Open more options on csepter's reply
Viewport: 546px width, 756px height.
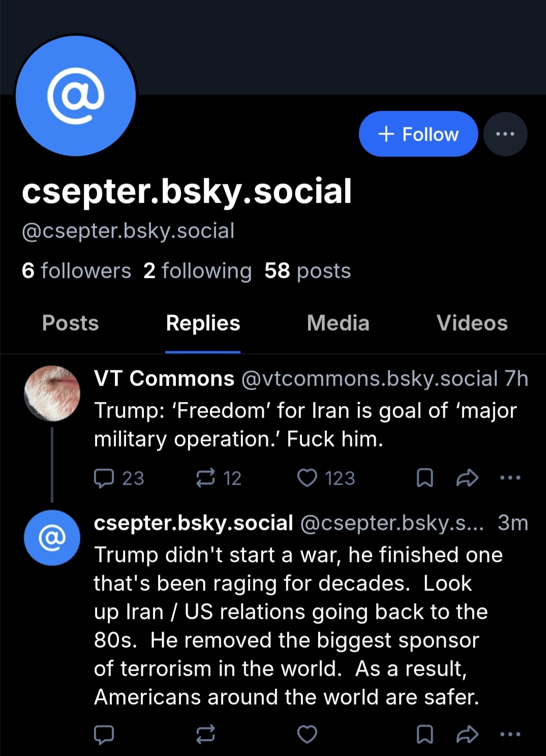pos(510,734)
